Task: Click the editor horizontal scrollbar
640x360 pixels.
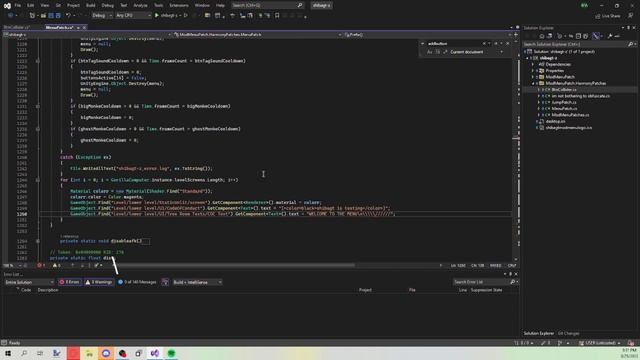Action: pos(235,265)
